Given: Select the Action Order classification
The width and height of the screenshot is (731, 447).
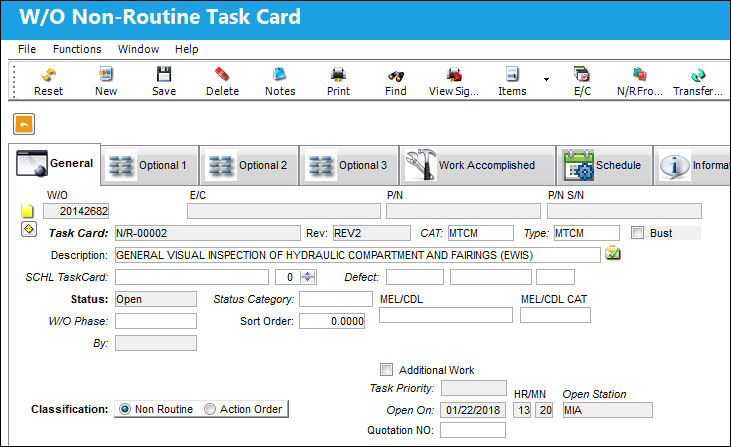Looking at the screenshot, I should (x=210, y=409).
